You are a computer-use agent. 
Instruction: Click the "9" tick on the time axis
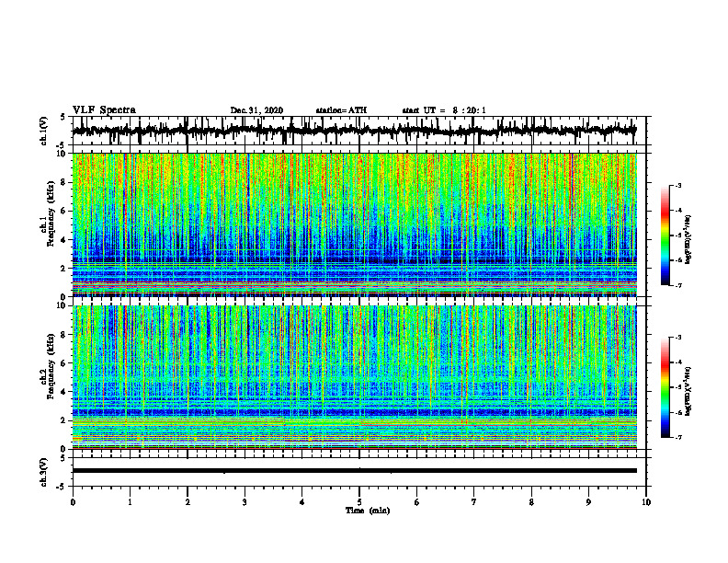click(588, 502)
